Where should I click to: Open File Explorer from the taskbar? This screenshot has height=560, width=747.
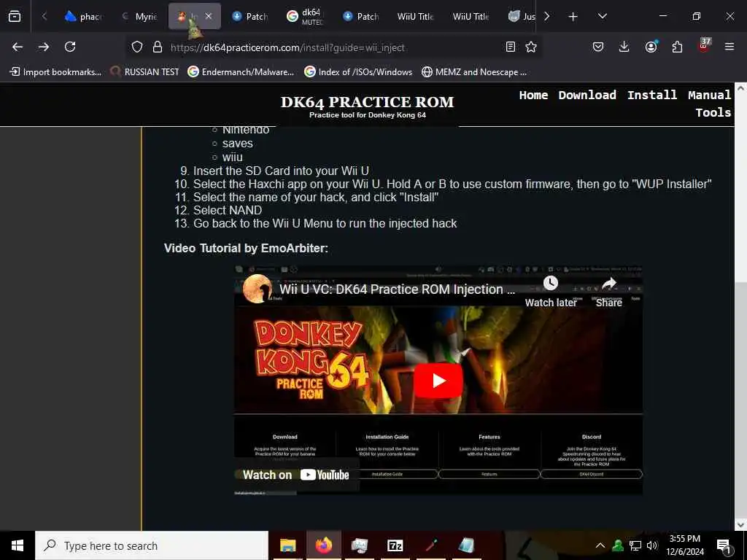(x=287, y=545)
